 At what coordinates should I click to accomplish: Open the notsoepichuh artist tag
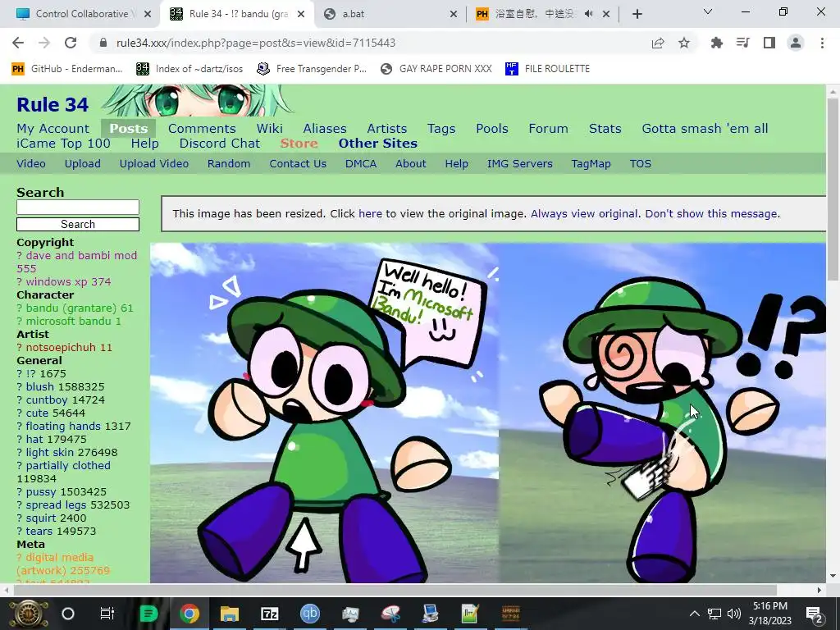click(61, 348)
